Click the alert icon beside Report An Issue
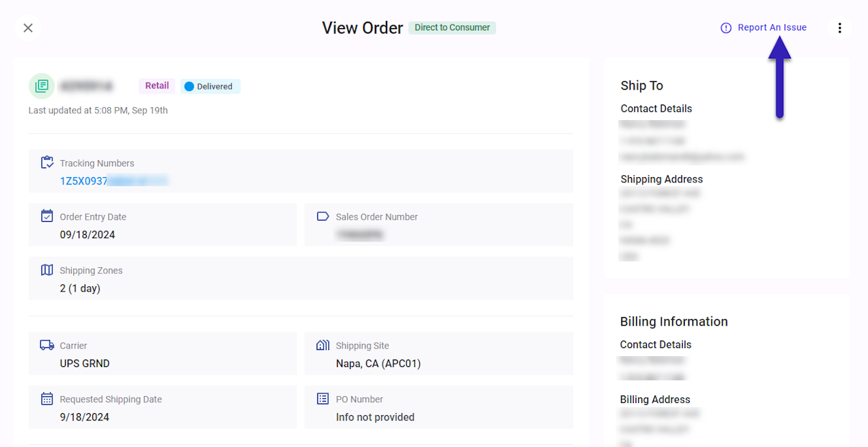868x447 pixels. point(726,28)
